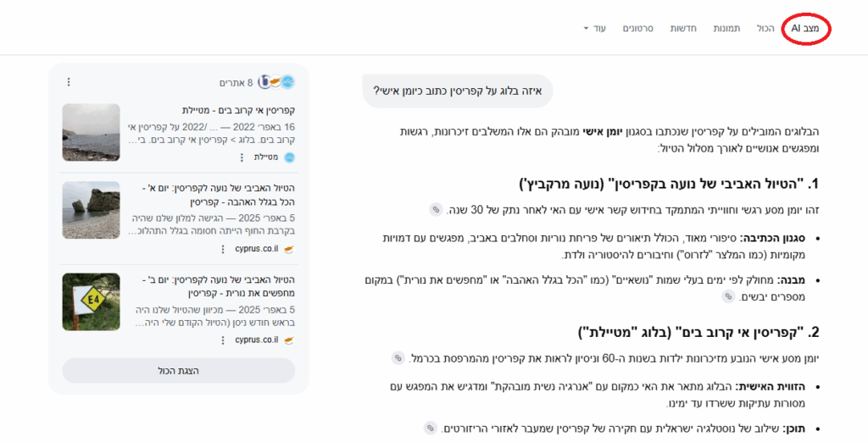Open sources panel three-dot menu next to 8 אתרים
This screenshot has height=442, width=868.
pyautogui.click(x=69, y=82)
